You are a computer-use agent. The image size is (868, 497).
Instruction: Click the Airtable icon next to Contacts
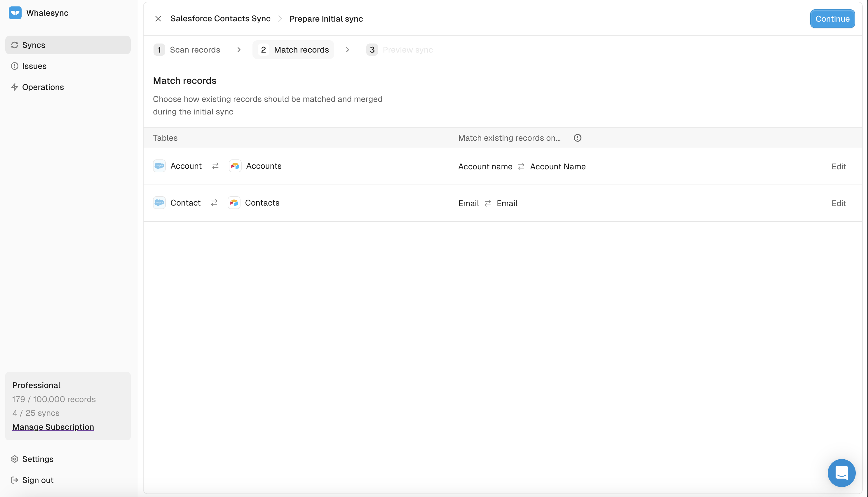(x=234, y=203)
